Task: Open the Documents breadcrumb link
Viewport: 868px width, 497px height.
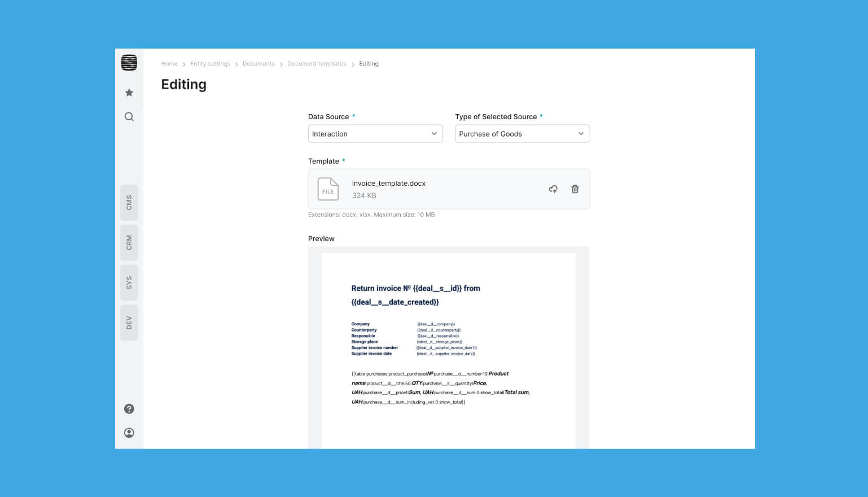Action: point(258,64)
